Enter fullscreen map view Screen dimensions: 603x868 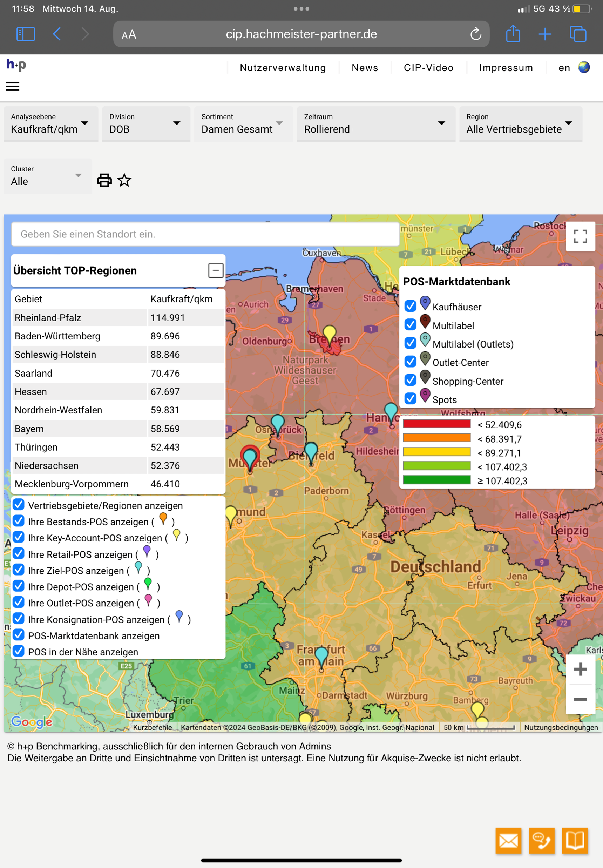(580, 236)
